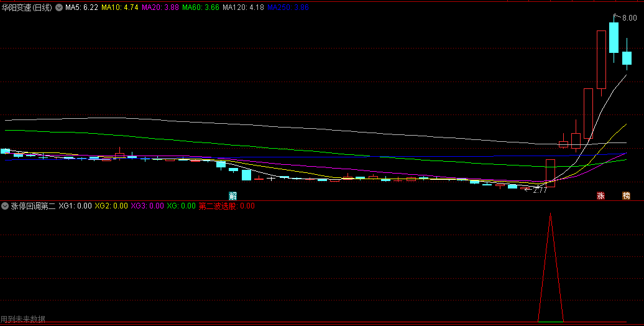Select the magenta MA20 moving average label
The width and height of the screenshot is (644, 326).
pos(160,8)
